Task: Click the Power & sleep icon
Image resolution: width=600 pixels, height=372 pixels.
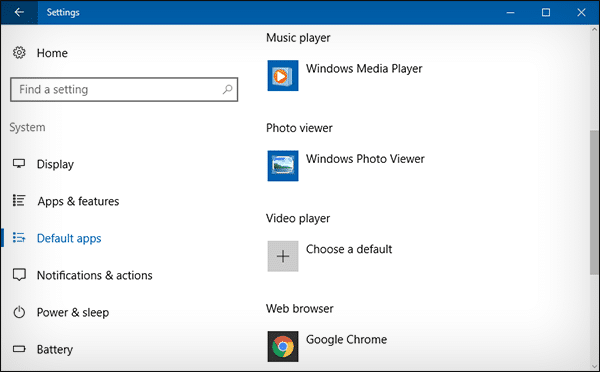Action: pyautogui.click(x=19, y=312)
